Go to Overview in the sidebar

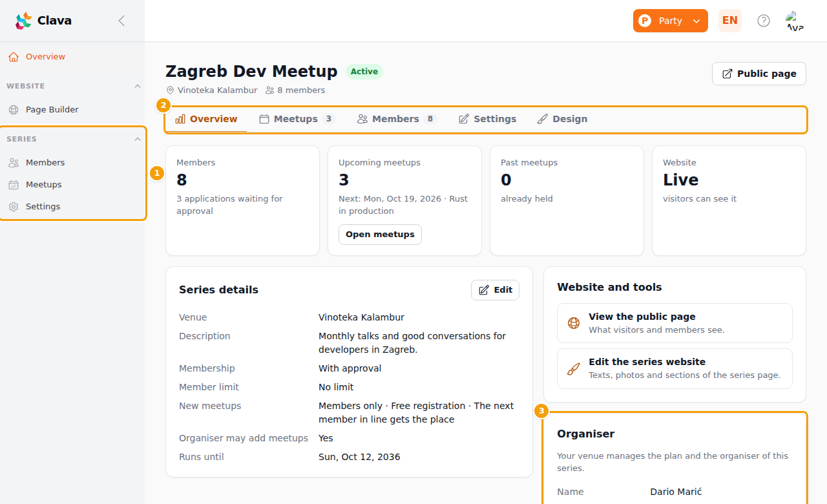click(72, 57)
